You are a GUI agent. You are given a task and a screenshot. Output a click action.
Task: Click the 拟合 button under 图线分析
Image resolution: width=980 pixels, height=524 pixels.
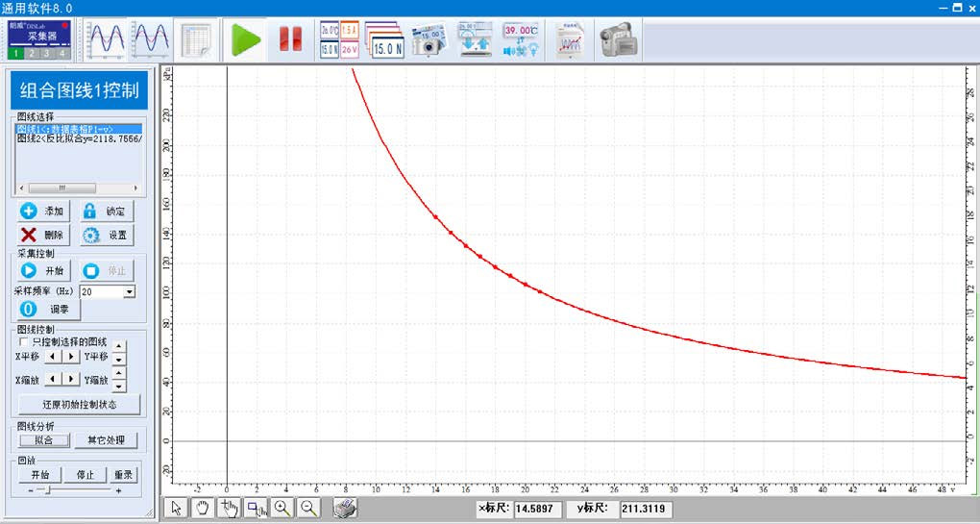point(43,440)
